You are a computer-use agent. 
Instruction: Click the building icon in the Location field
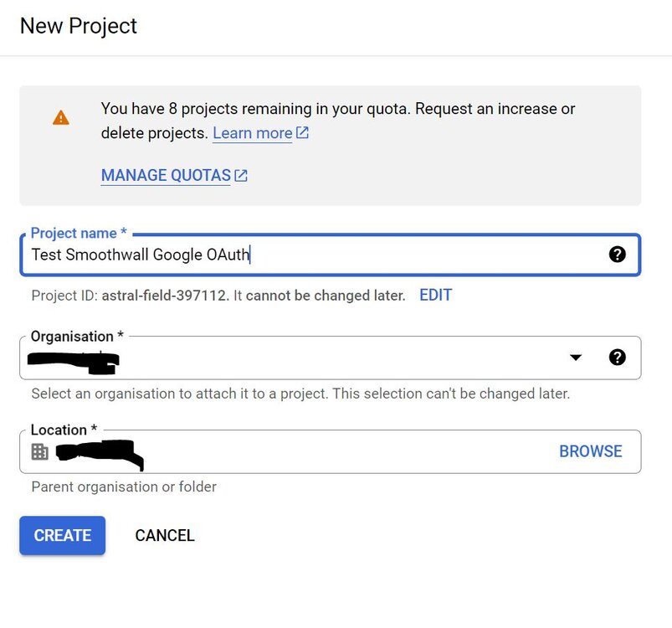pos(40,451)
